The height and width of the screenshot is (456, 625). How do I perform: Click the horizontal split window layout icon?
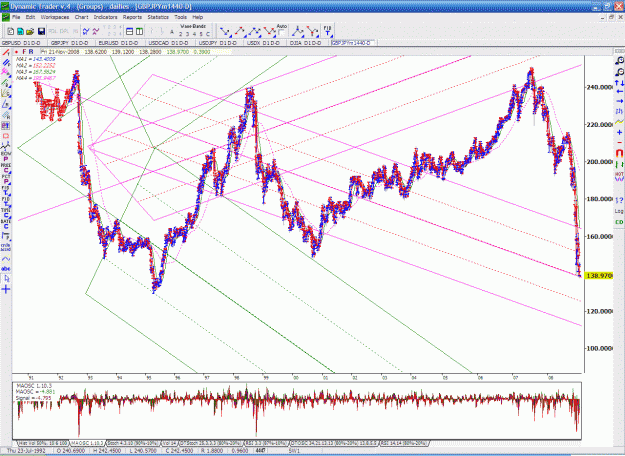click(130, 31)
